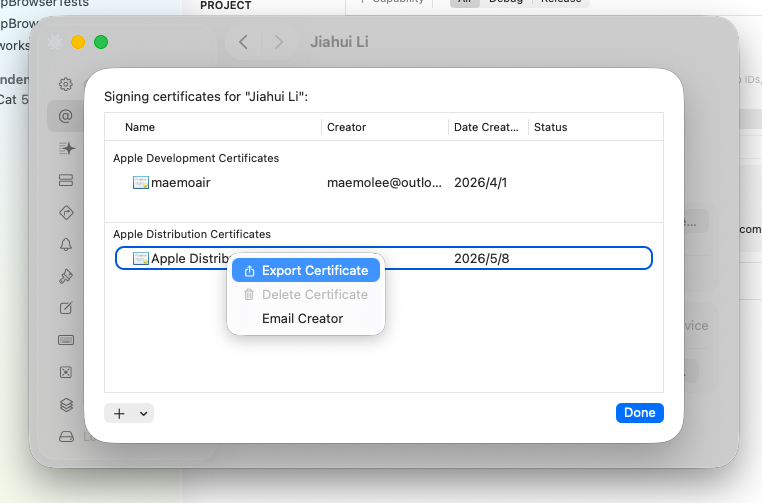The image size is (762, 503).
Task: Select the disabled Delete Certificate entry
Action: [306, 295]
